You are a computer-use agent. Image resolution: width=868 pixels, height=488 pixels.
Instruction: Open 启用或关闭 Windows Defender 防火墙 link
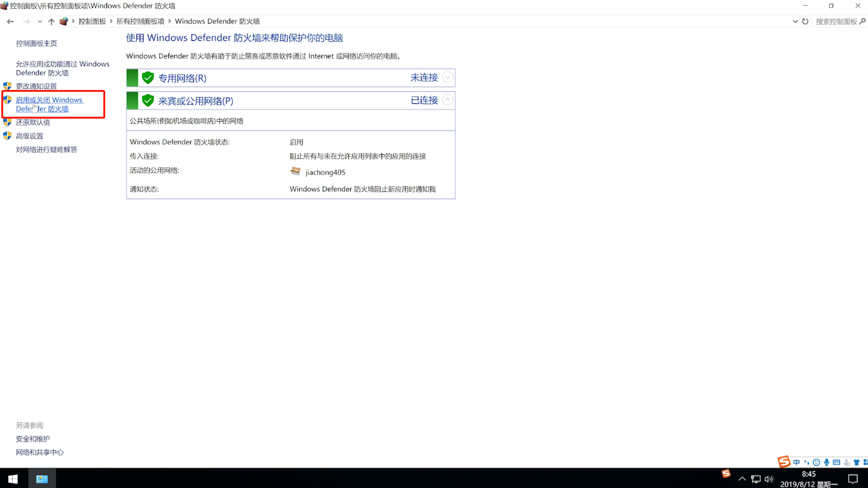50,105
